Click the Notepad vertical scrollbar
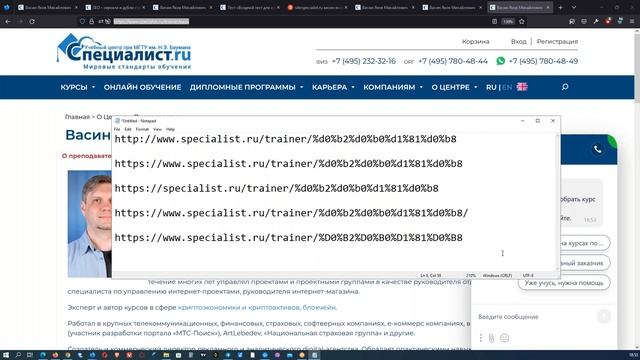640x360 pixels. 558,202
